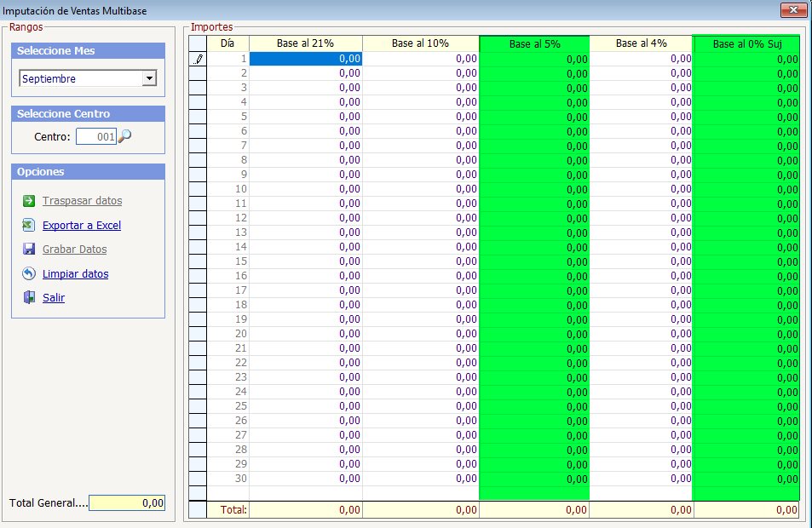Screen dimensions: 812x528
Task: Close the Imputación de Ventas Multibase window
Action: point(793,9)
